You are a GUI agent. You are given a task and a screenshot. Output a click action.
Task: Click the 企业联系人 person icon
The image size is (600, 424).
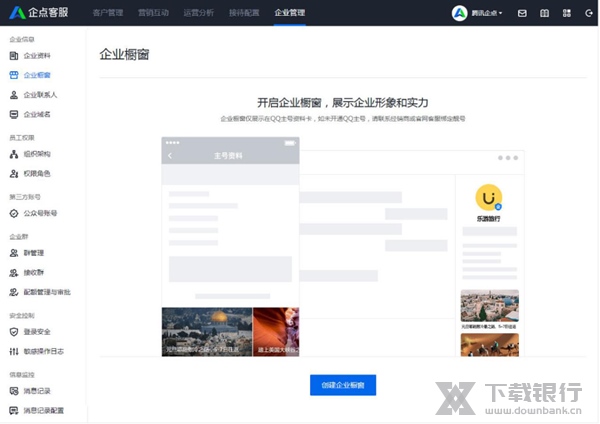(x=14, y=95)
